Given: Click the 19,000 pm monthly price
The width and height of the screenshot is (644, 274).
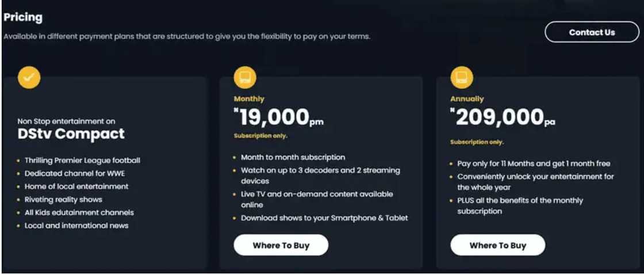Looking at the screenshot, I should point(279,117).
